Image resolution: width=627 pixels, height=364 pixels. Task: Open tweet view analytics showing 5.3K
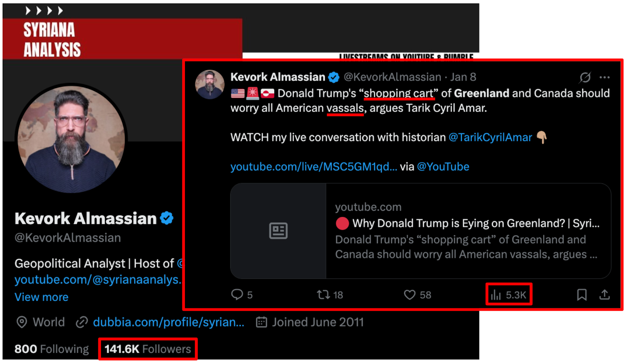pyautogui.click(x=509, y=295)
